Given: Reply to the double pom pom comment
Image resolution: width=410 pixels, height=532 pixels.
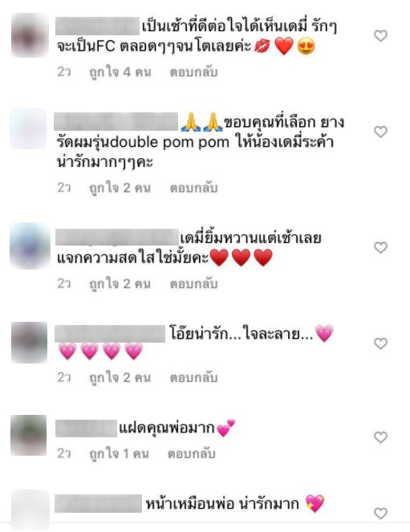Looking at the screenshot, I should pos(193,188).
